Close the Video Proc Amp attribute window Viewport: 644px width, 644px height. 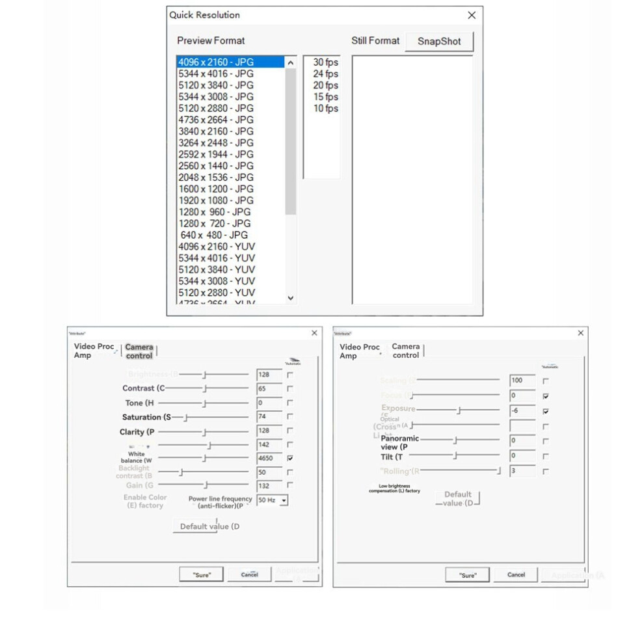314,332
